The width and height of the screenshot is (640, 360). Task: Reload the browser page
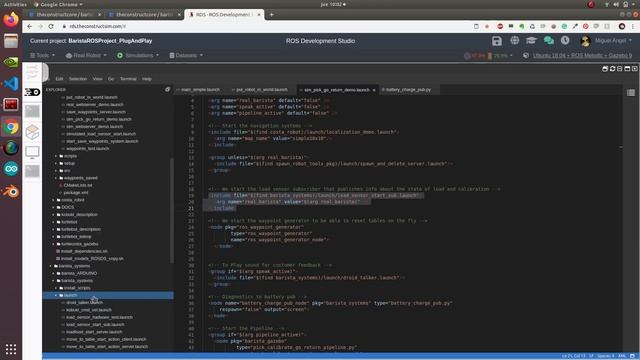(x=51, y=26)
